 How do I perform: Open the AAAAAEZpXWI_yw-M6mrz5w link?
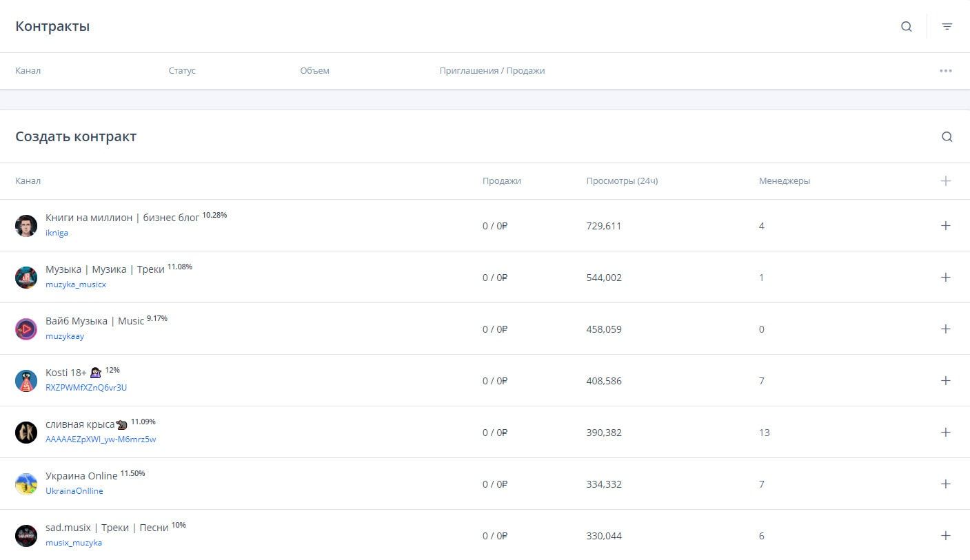[x=101, y=439]
